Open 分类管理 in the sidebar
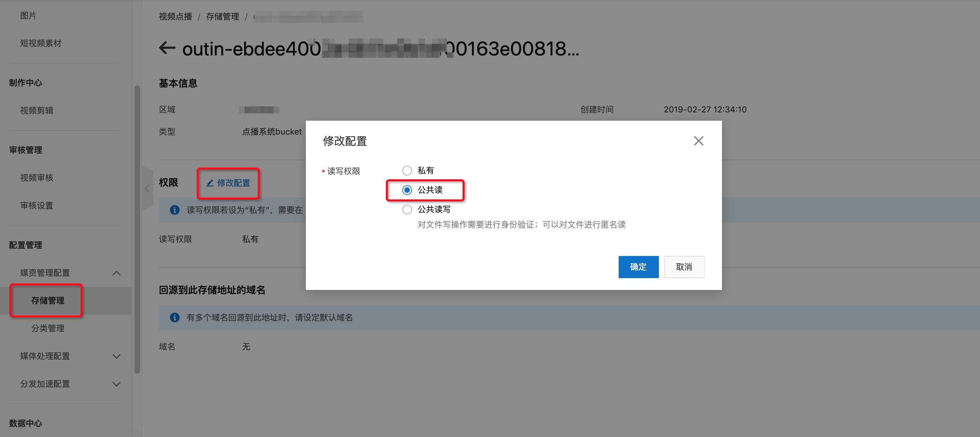980x437 pixels. [x=48, y=328]
